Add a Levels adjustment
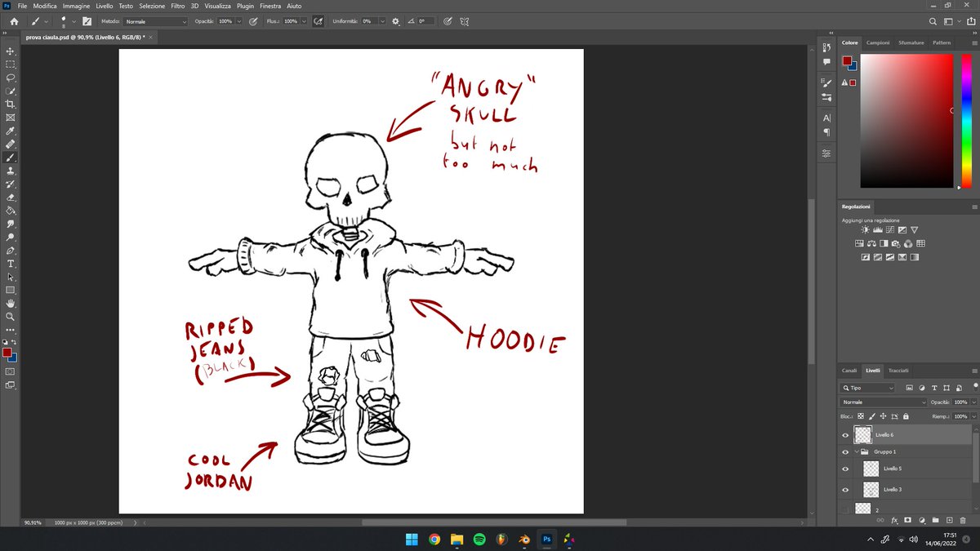 [x=877, y=230]
